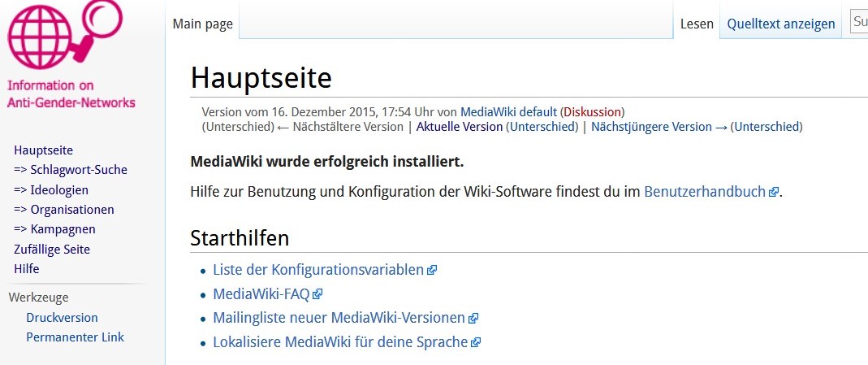
Task: Click external-link icon after Liste der Konfigurationsvariablen
Action: click(432, 270)
